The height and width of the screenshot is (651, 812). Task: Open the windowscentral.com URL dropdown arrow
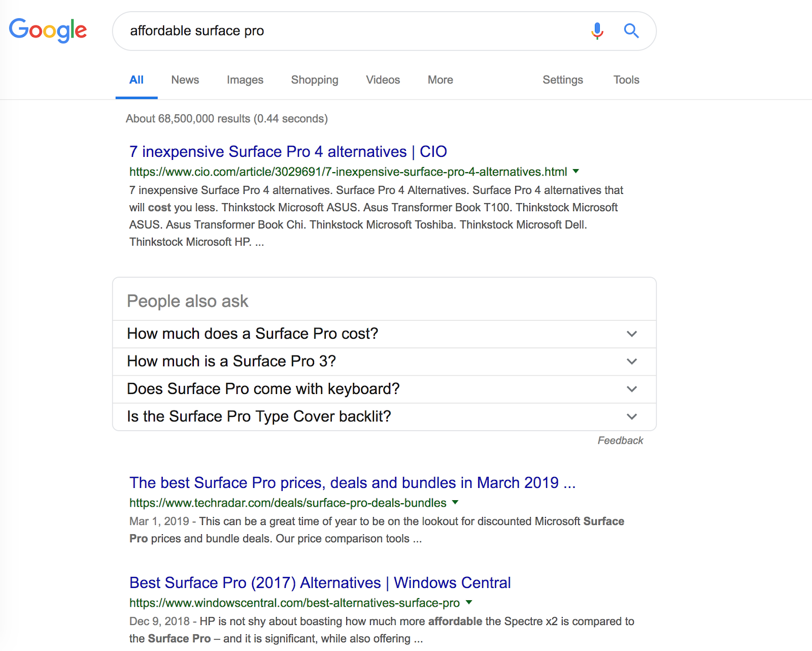(469, 603)
